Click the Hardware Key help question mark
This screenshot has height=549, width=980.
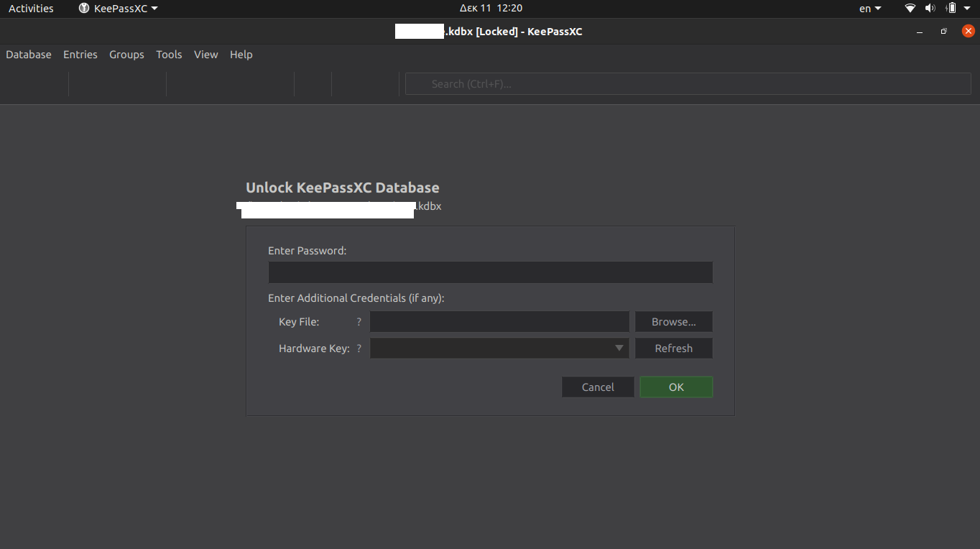point(359,348)
